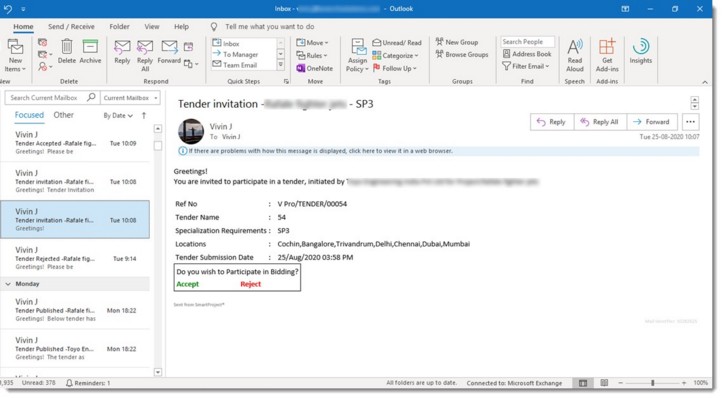Switch to the Other inbox tab
The image size is (722, 398).
click(x=64, y=115)
